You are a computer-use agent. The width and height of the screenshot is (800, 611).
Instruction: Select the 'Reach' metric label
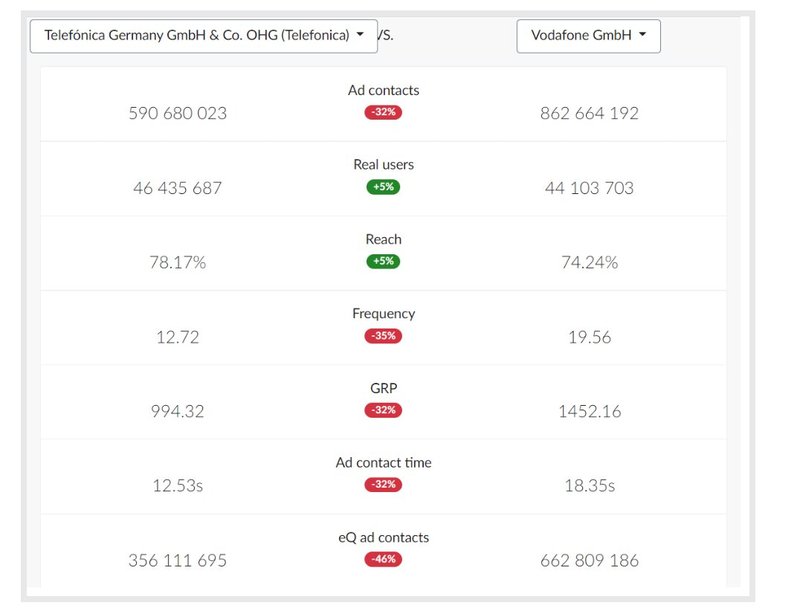click(x=384, y=239)
